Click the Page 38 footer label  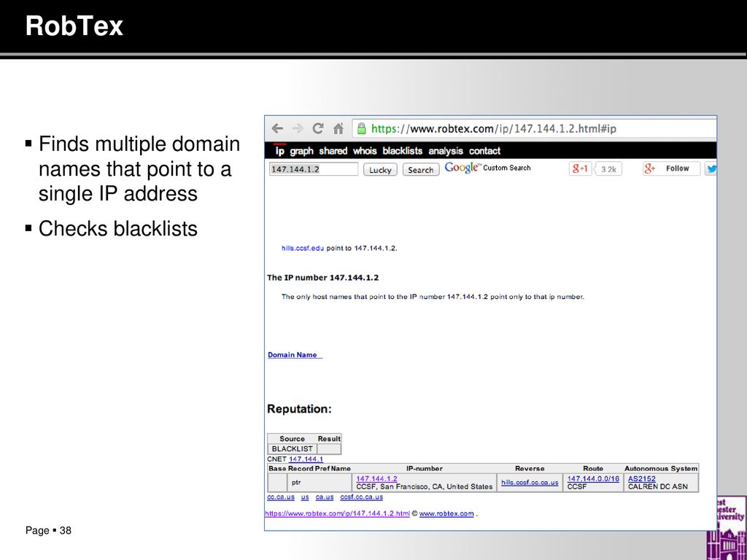pyautogui.click(x=49, y=531)
